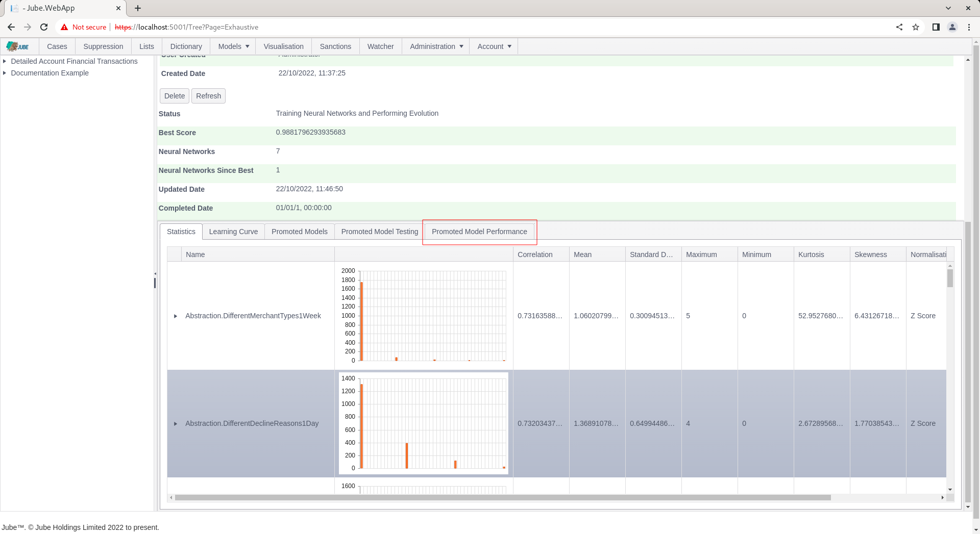Image resolution: width=980 pixels, height=534 pixels.
Task: Close the Jube.WebApp browser tab
Action: point(118,8)
